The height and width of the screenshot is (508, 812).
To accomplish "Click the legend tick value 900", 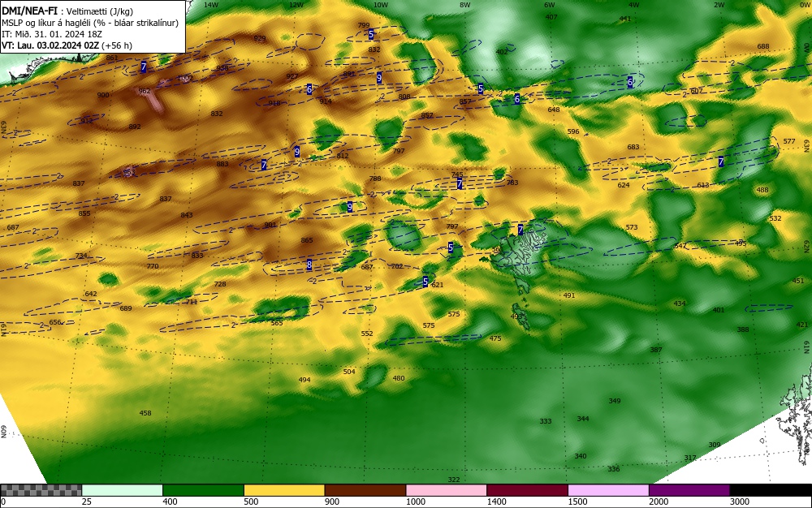I will coord(332,502).
